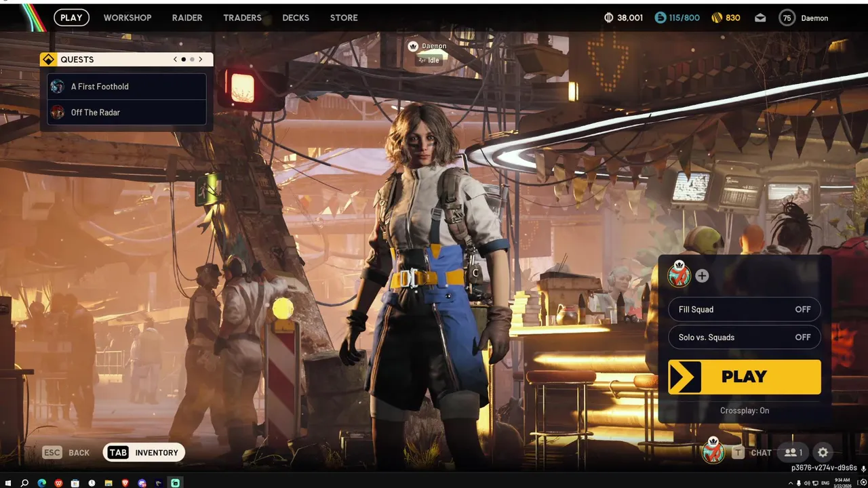
Task: Click the squad leader avatar in play panel
Action: pyautogui.click(x=679, y=274)
